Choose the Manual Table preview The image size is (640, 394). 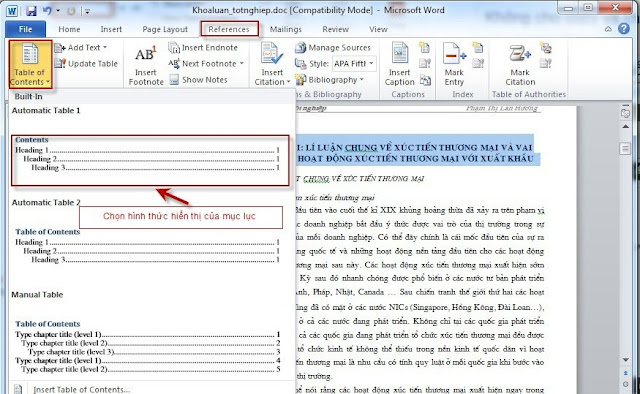tap(147, 347)
